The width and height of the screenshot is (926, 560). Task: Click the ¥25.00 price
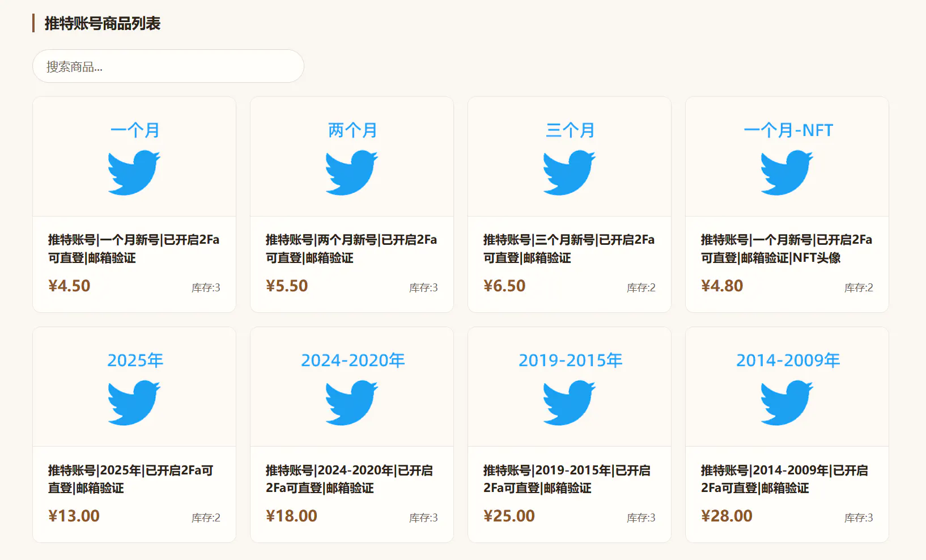pos(509,516)
